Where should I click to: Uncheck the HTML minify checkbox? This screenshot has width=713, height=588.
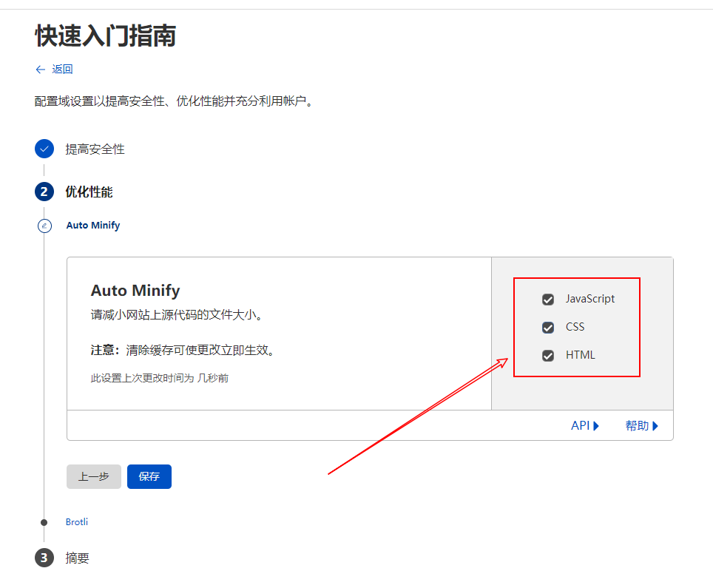point(548,355)
